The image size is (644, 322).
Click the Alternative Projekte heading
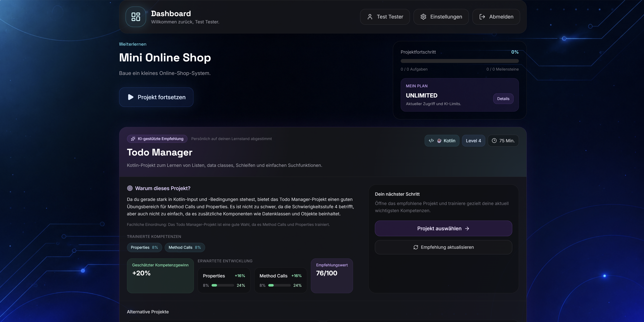click(148, 312)
